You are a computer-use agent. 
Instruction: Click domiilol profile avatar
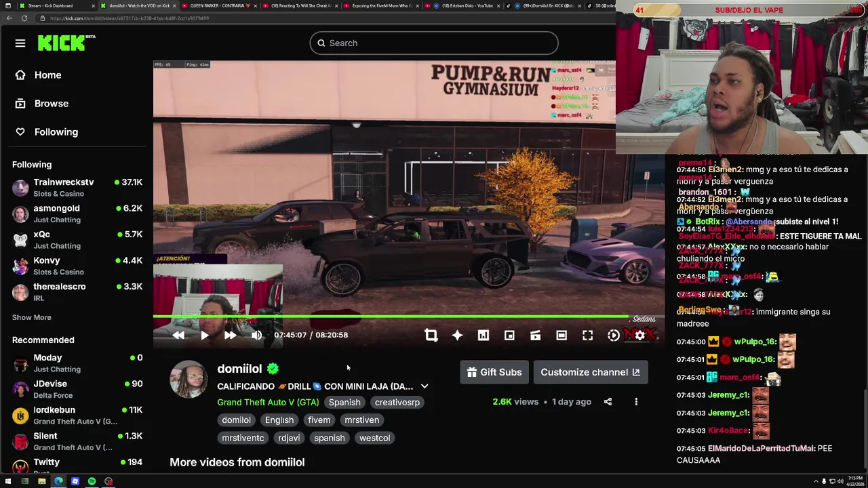189,380
